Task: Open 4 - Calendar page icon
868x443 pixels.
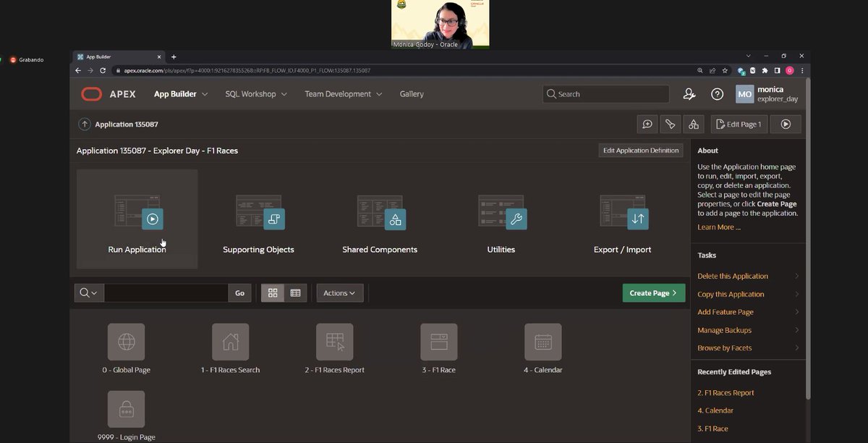Action: click(x=542, y=342)
